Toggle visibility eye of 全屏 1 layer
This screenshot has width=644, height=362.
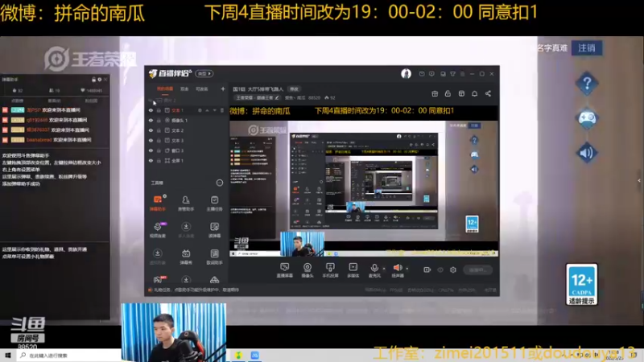151,160
